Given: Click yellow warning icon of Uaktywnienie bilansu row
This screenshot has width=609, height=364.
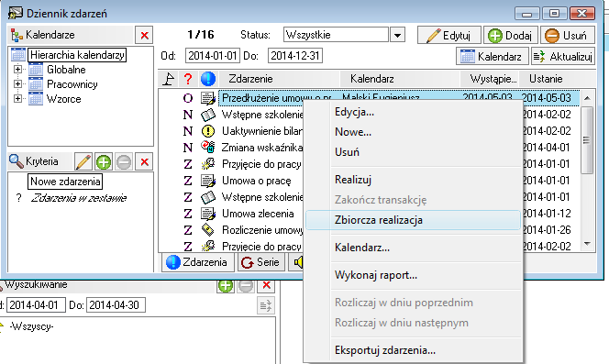Looking at the screenshot, I should pyautogui.click(x=208, y=131).
